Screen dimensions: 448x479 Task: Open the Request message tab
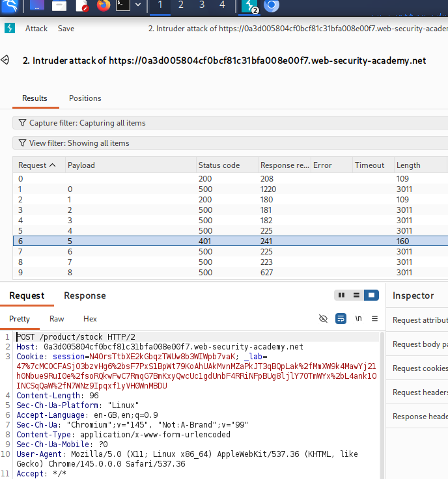(x=27, y=295)
